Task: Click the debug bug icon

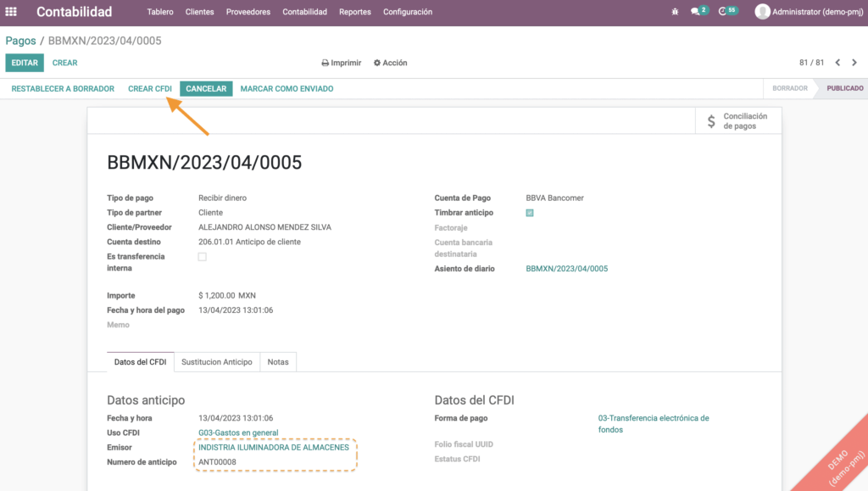Action: click(675, 12)
